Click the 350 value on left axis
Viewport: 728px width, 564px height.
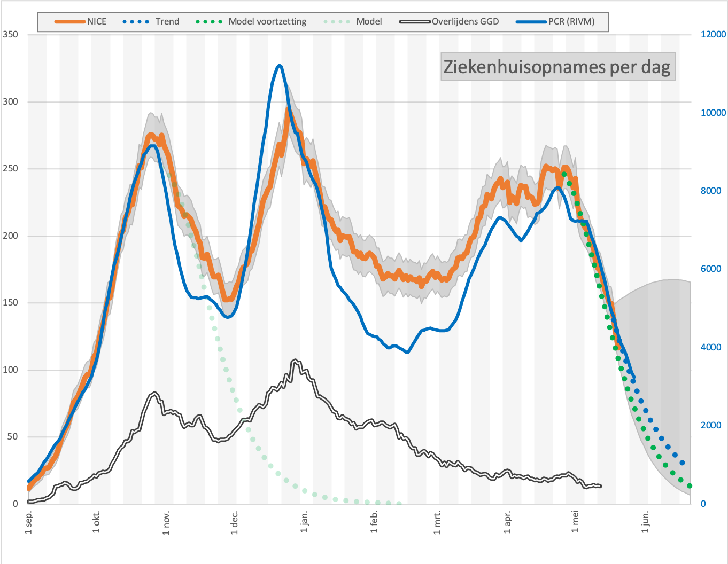click(x=10, y=35)
